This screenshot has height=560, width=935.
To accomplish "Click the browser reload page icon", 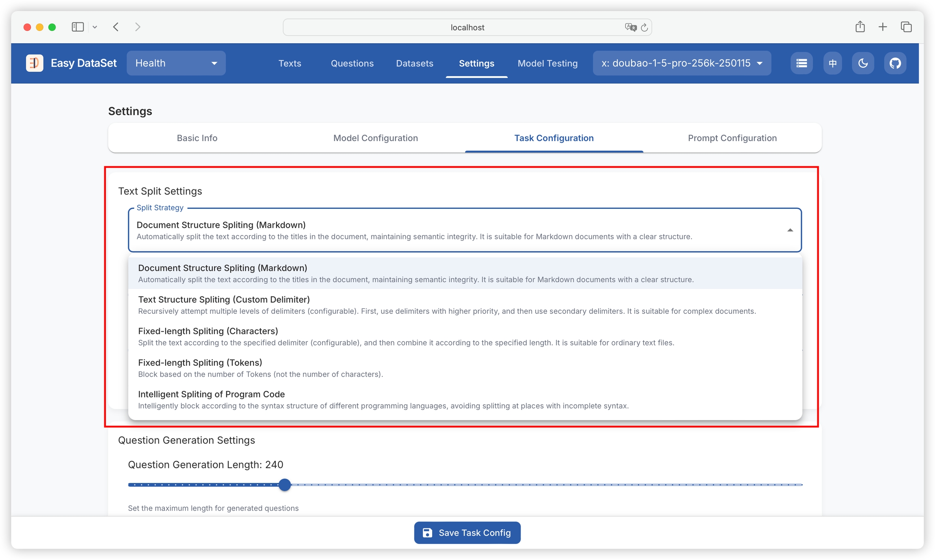I will tap(644, 28).
